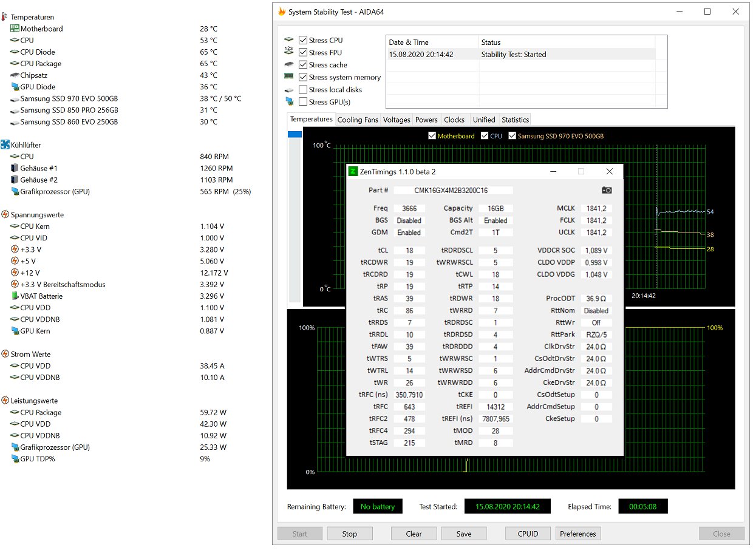Click the VBAT Batterie battery icon
Image resolution: width=756 pixels, height=550 pixels.
(15, 296)
